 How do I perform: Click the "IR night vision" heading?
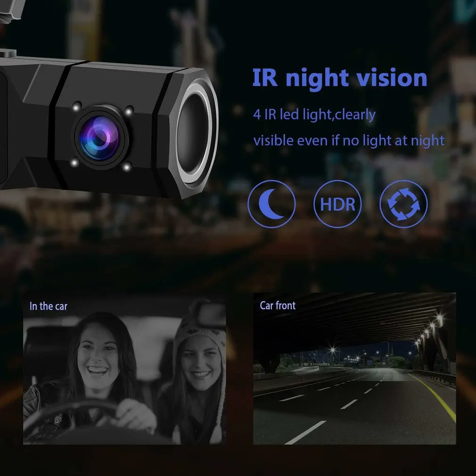(x=340, y=78)
